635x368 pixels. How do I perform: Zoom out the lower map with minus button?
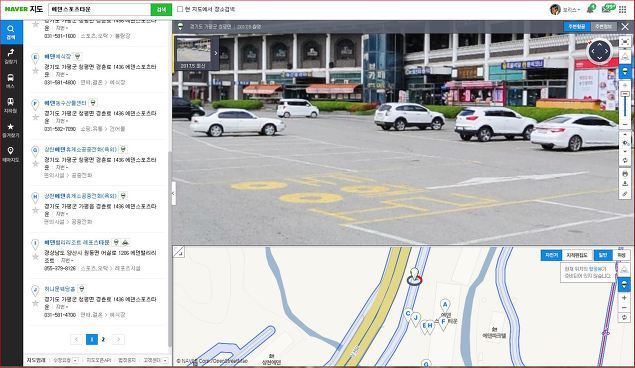624,308
